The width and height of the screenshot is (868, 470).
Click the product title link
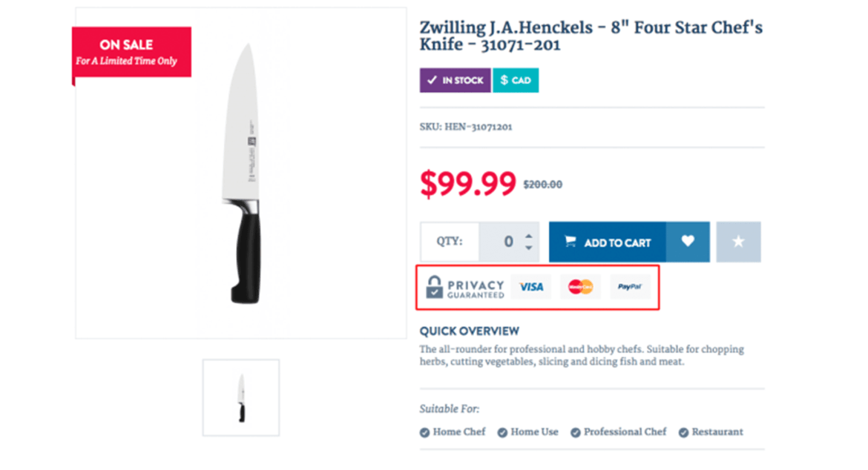point(591,36)
